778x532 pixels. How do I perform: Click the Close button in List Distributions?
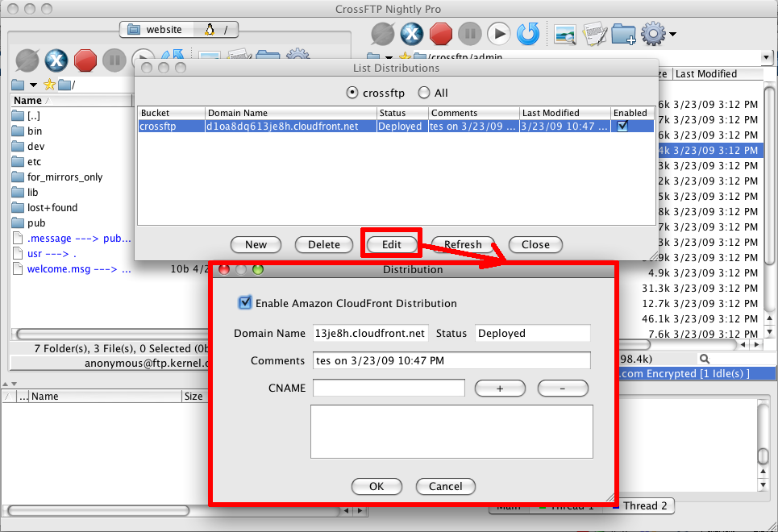[536, 245]
